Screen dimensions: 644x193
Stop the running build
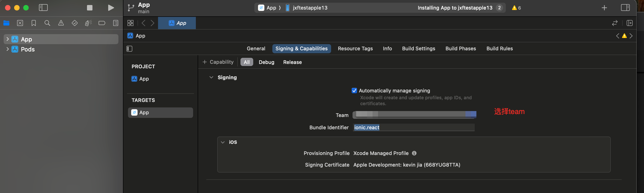coord(89,8)
